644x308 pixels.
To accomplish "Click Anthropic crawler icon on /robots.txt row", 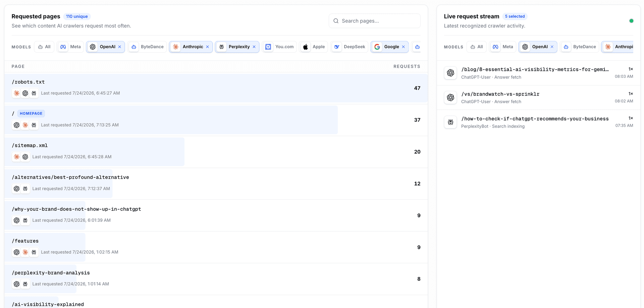I will pos(16,93).
